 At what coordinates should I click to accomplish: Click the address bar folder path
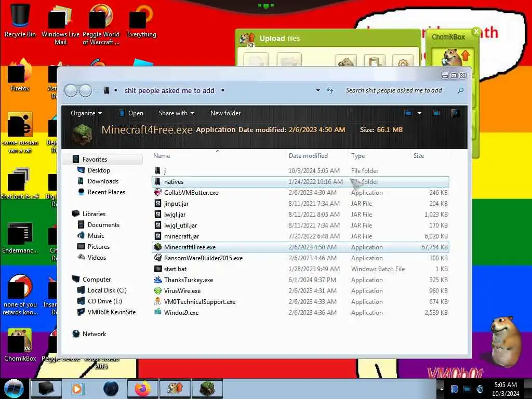(x=169, y=90)
